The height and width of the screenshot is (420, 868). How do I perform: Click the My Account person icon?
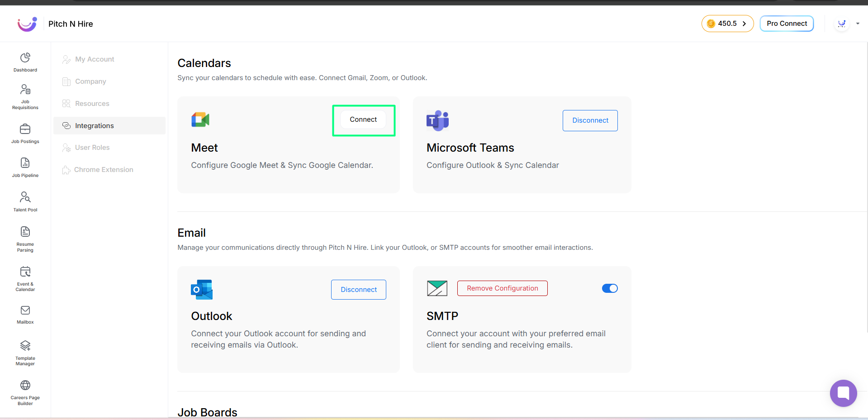66,59
